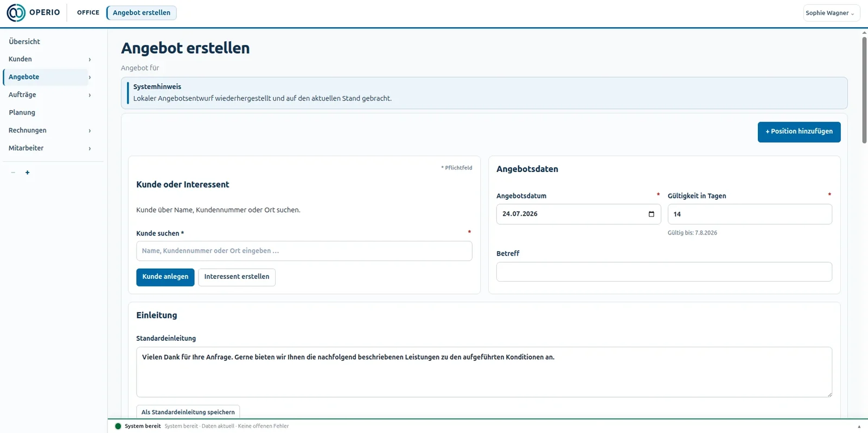
Task: Expand the Aufträge submenu chevron
Action: (90, 95)
